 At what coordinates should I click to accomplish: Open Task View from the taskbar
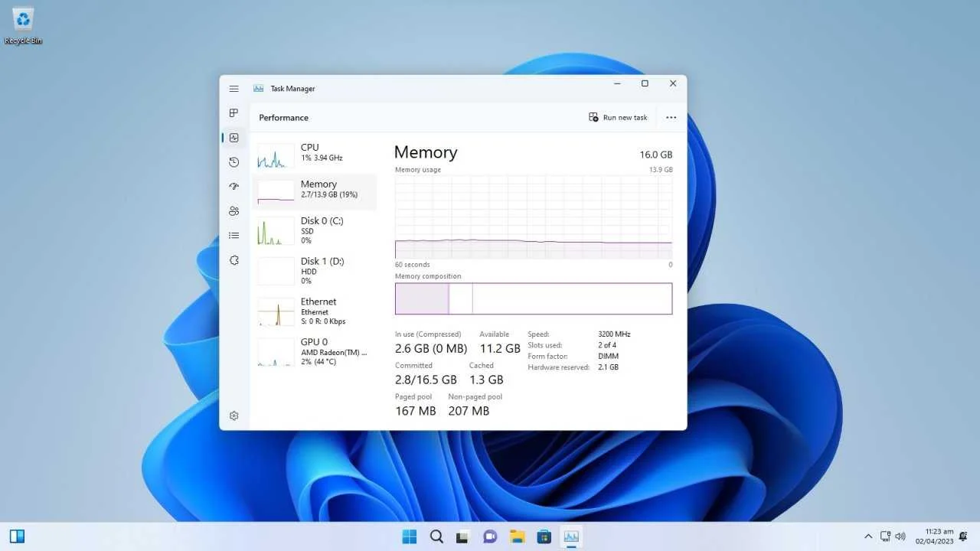pyautogui.click(x=462, y=536)
